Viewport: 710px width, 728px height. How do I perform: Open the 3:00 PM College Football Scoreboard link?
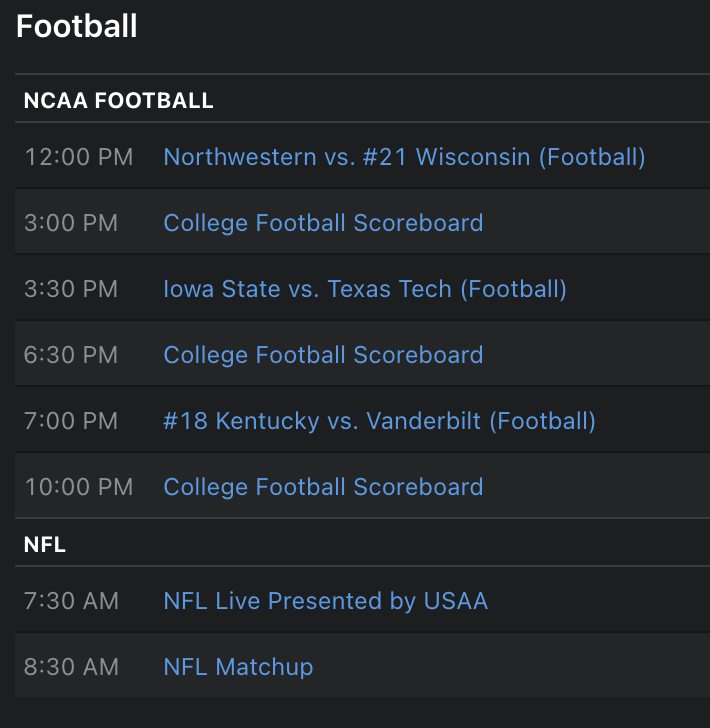pyautogui.click(x=323, y=223)
